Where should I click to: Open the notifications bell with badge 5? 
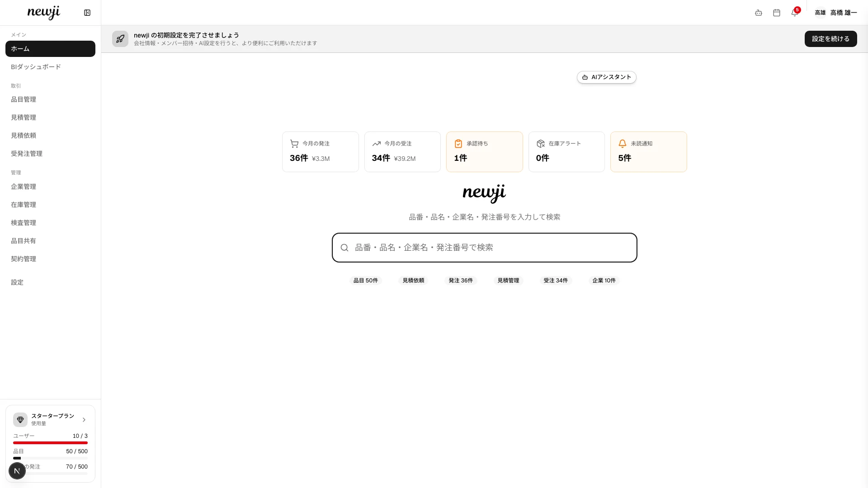click(x=795, y=12)
